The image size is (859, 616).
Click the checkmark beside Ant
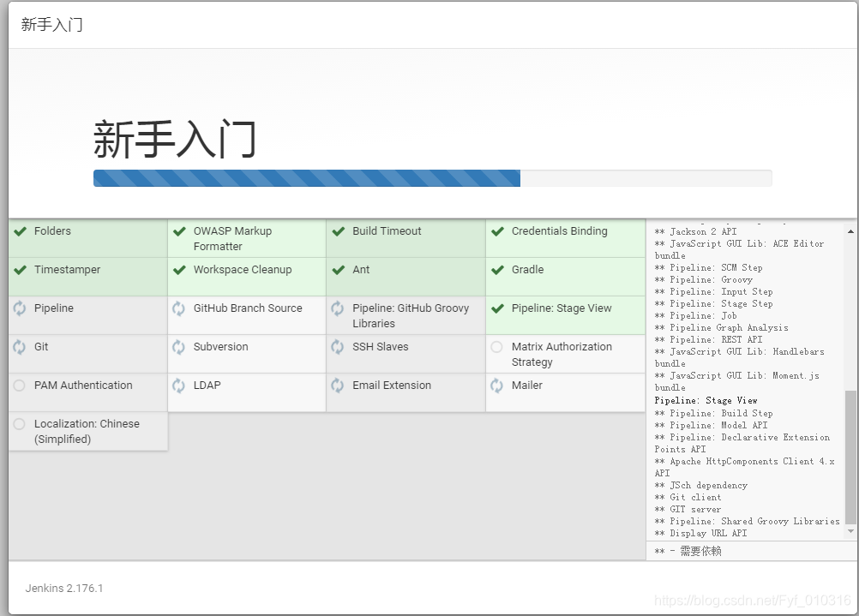pos(339,270)
